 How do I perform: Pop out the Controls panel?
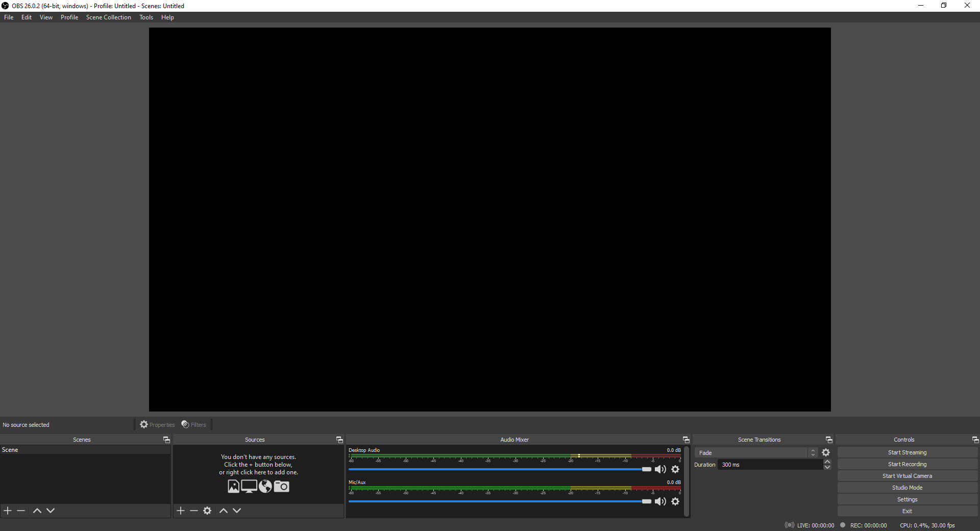click(x=975, y=440)
